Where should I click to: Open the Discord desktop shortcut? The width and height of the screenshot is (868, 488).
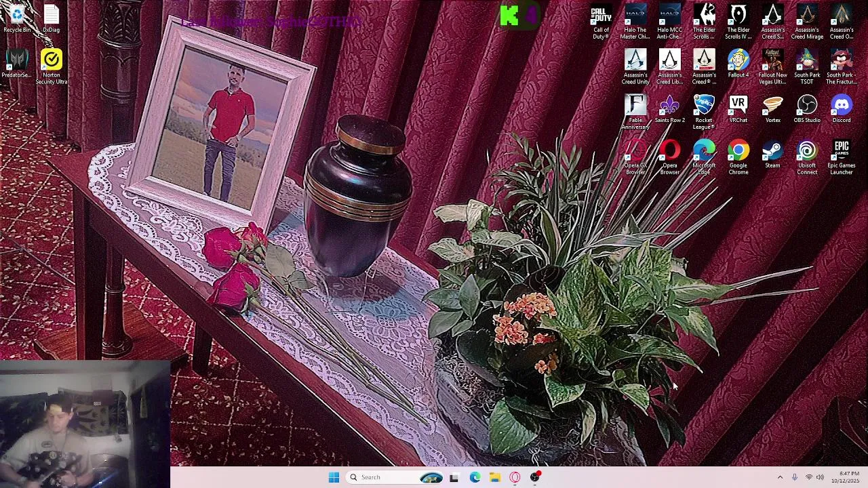pos(842,109)
